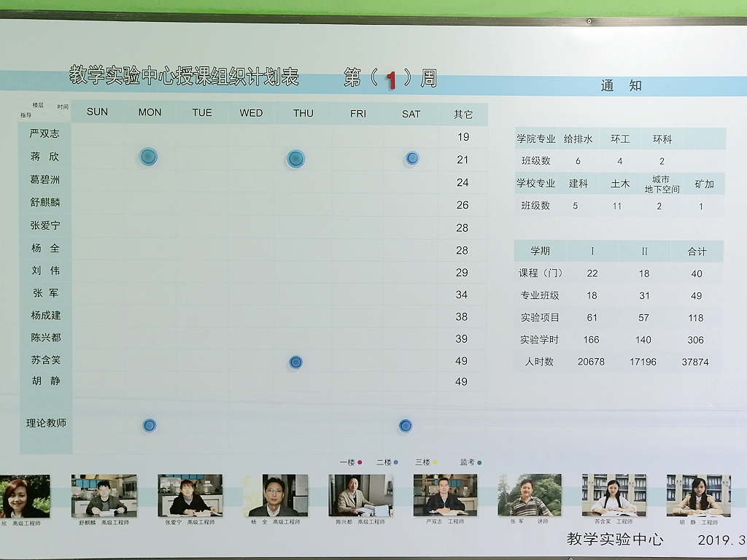Click the 葛碧洲 row name

(44, 180)
